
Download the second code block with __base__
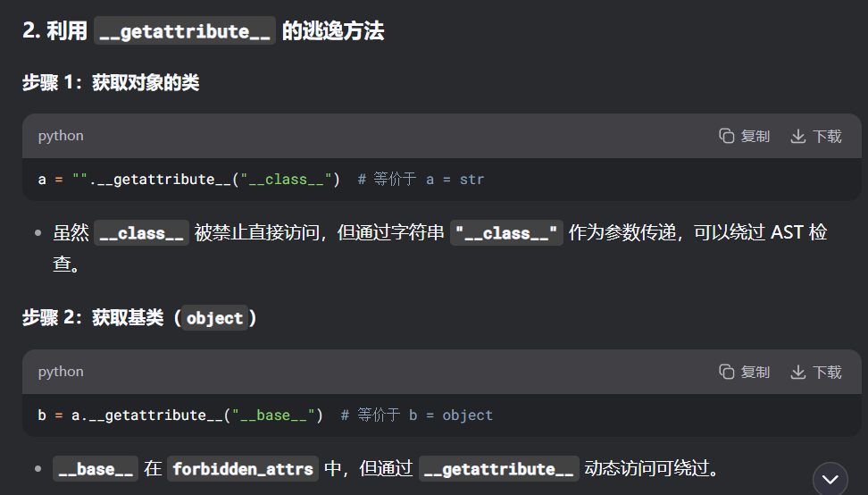coord(816,372)
